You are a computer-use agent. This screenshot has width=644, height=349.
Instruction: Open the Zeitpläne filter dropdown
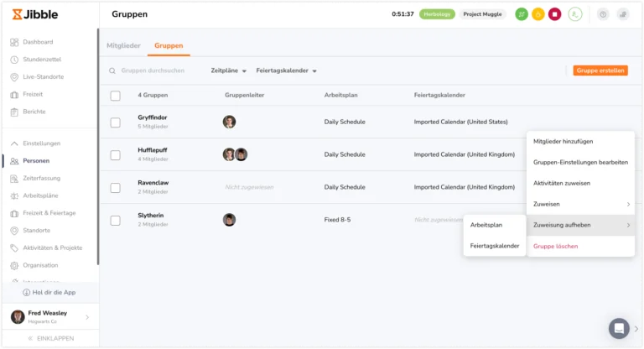228,70
